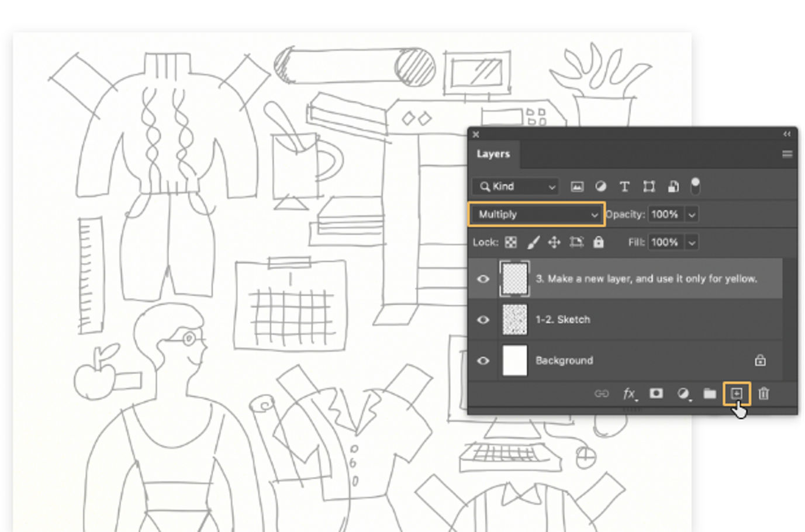Select the yellow layer's thumbnail
805x532 pixels.
click(x=514, y=278)
